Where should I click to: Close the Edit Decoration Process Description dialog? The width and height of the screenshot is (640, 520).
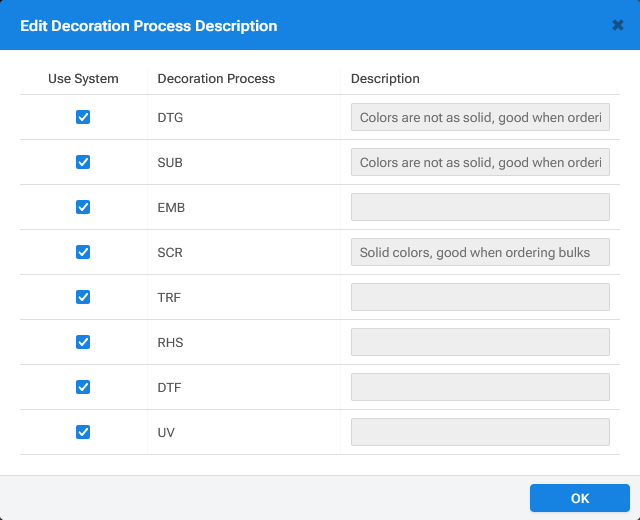click(x=618, y=25)
